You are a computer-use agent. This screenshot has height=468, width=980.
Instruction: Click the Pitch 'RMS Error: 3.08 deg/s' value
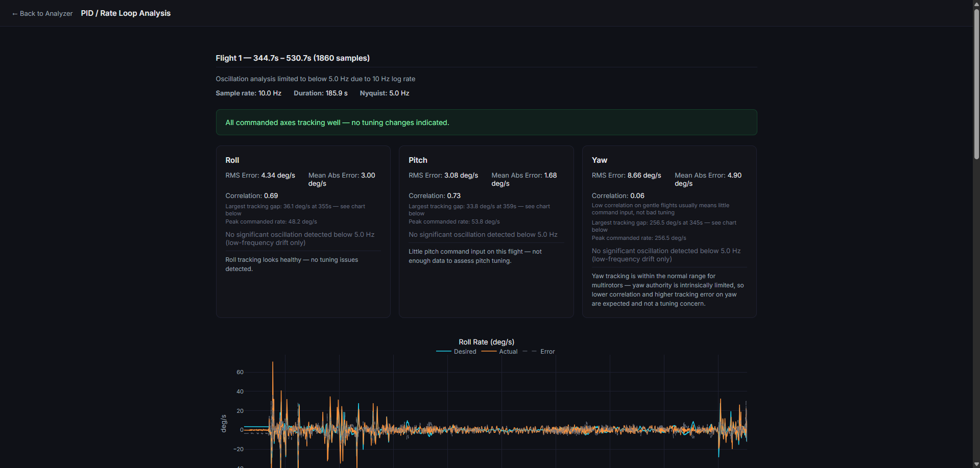(x=443, y=176)
